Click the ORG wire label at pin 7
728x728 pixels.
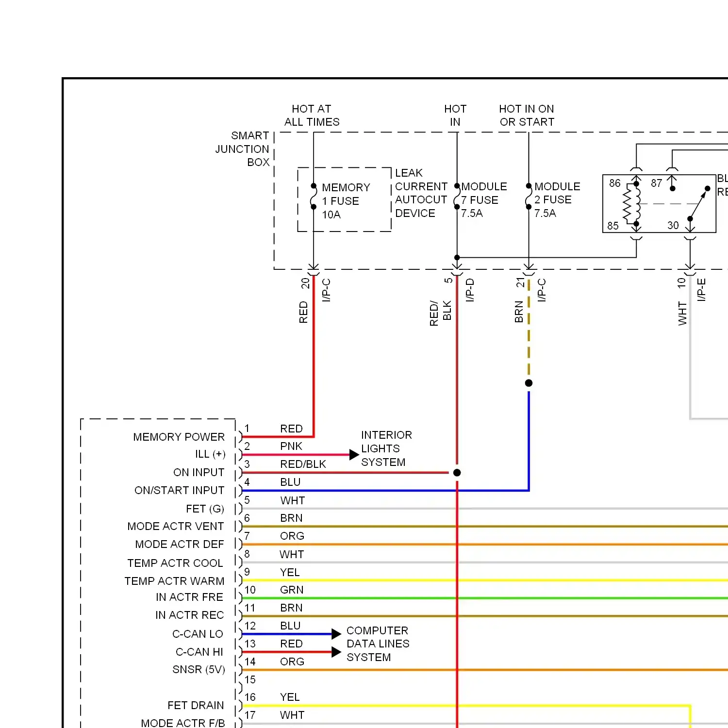tap(292, 536)
